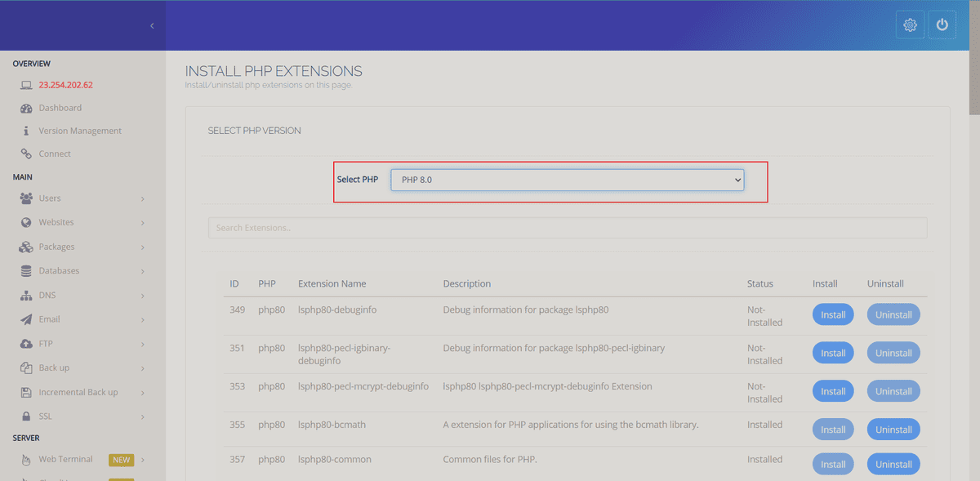Screen dimensions: 980x481
Task: Click the Databases stack icon
Action: 26,271
